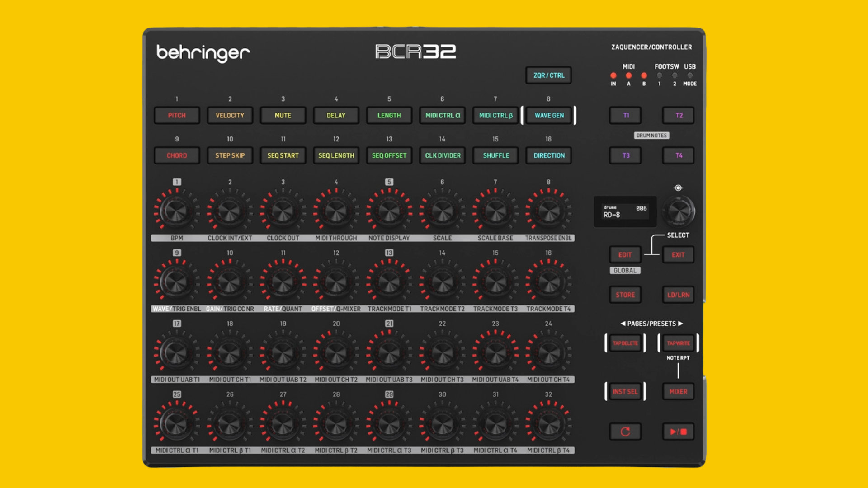The width and height of the screenshot is (868, 488).
Task: Click the OFFSET/Q-MIXER knob
Action: click(x=336, y=282)
